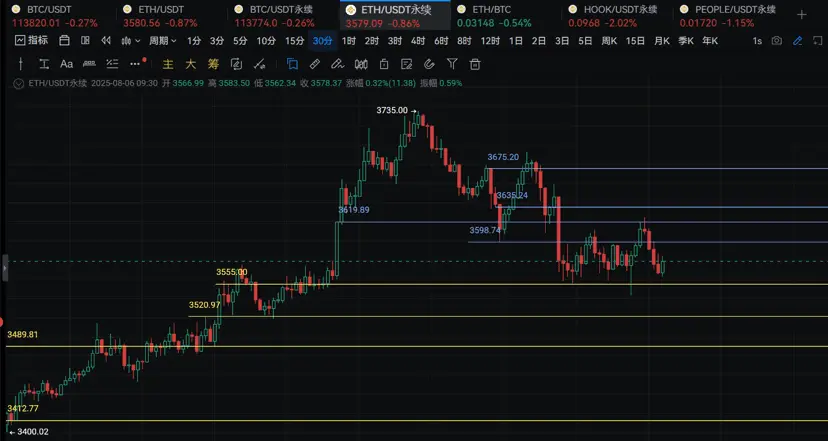This screenshot has width=828, height=441.
Task: Click the magnet snap icon
Action: [x=429, y=64]
